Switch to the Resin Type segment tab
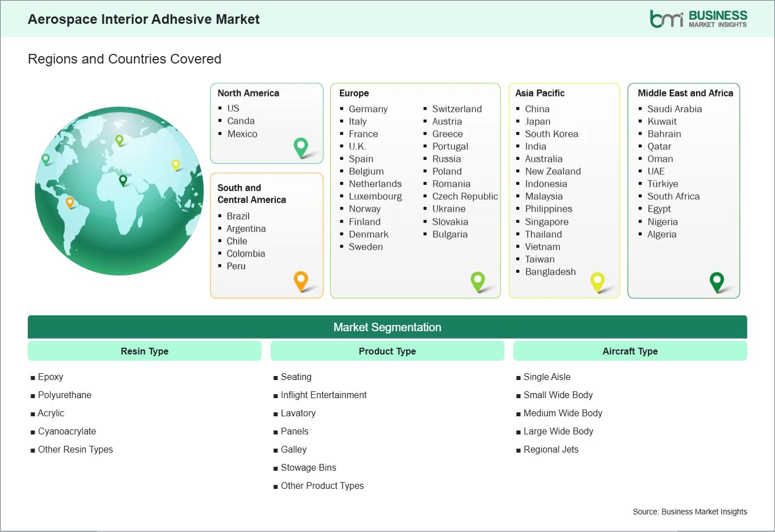This screenshot has width=775, height=532. [144, 351]
